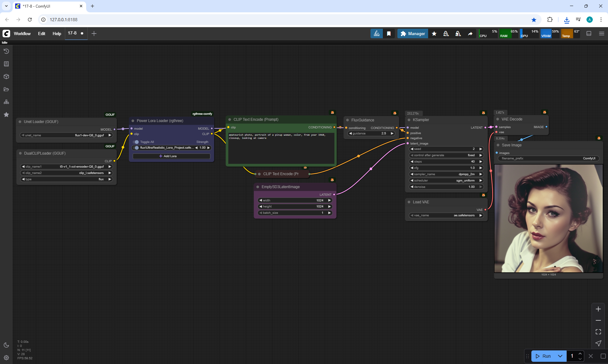Screen dimensions: 608x364
Task: Open the queue history sidebar icon
Action: [x=6, y=51]
